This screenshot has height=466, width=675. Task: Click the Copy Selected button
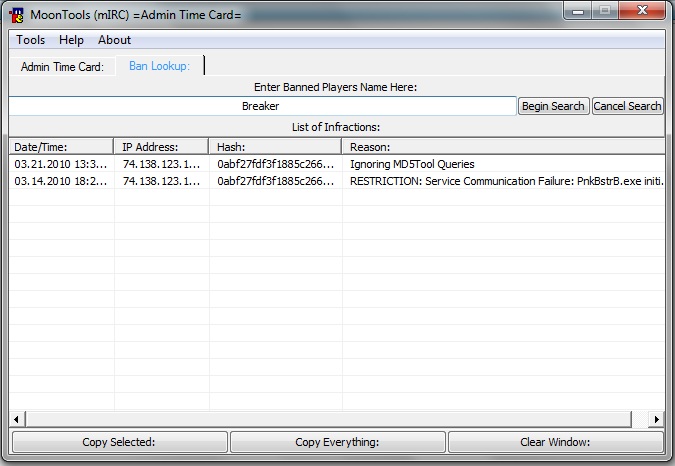pos(119,442)
